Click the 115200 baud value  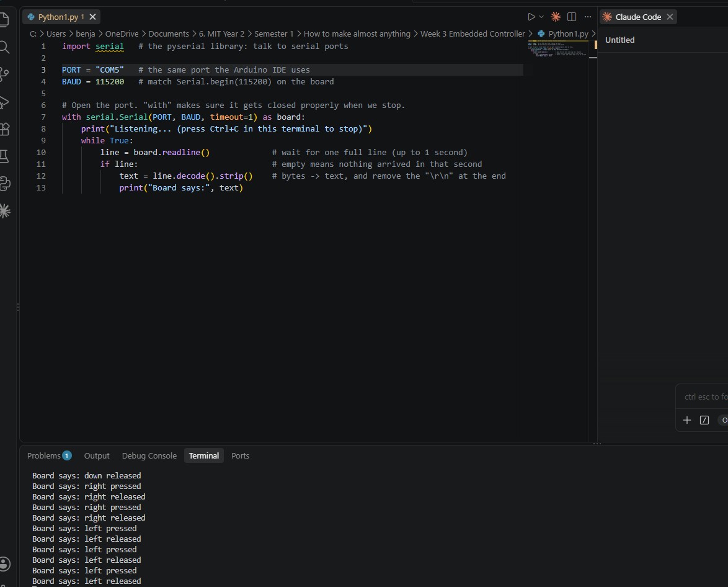pyautogui.click(x=110, y=82)
